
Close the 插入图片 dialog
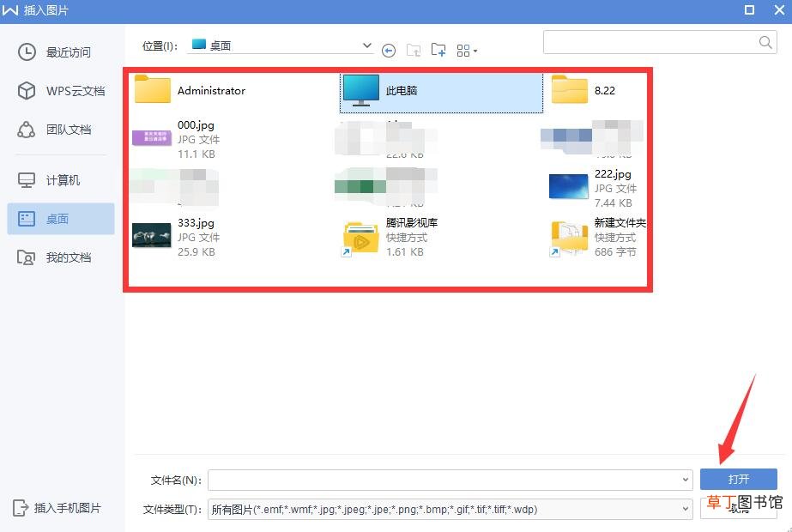pos(779,10)
